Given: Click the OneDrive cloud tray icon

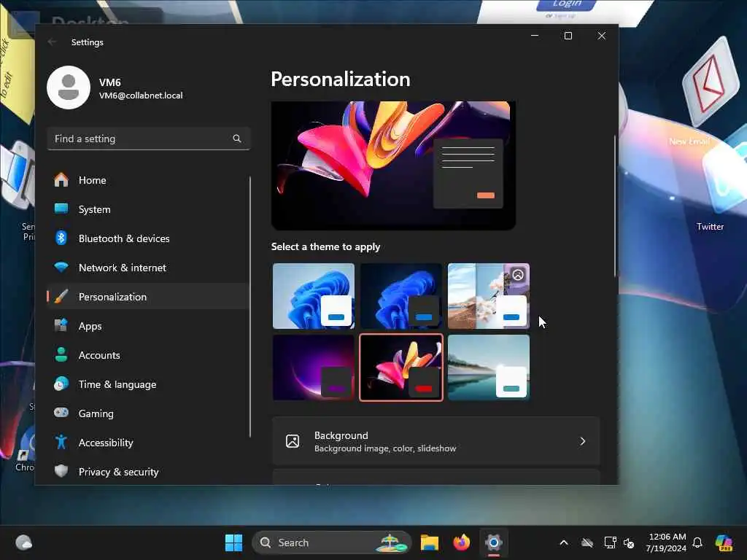Looking at the screenshot, I should [x=587, y=542].
